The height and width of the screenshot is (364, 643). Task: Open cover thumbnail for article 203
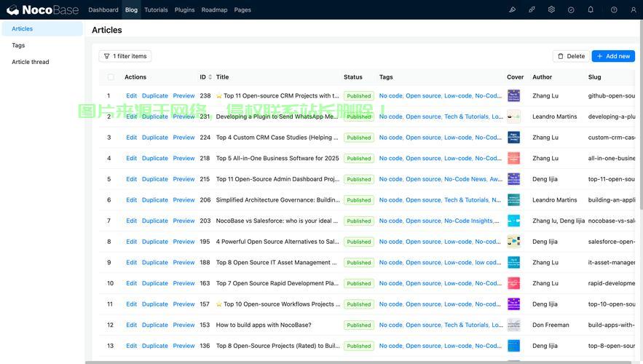coord(514,221)
